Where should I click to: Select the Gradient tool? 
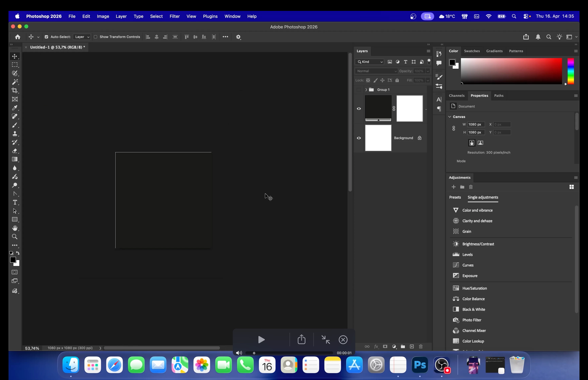point(15,159)
